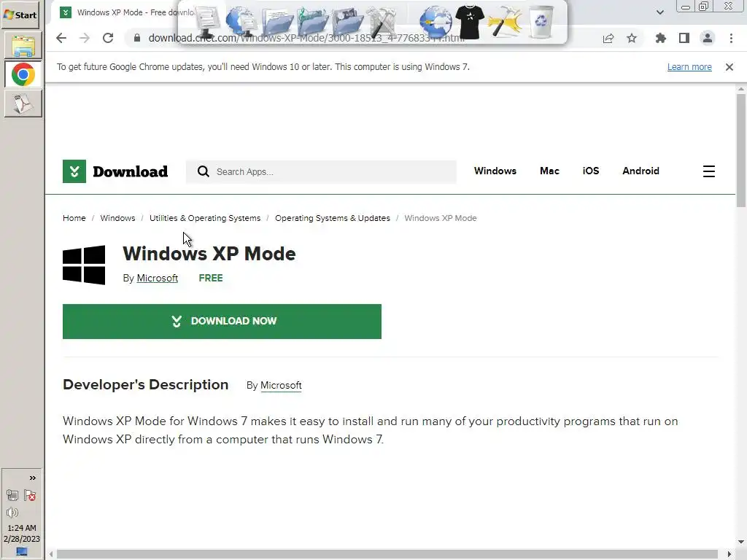Open the Action Center flag tray icon
Image resolution: width=747 pixels, height=560 pixels.
click(x=30, y=496)
